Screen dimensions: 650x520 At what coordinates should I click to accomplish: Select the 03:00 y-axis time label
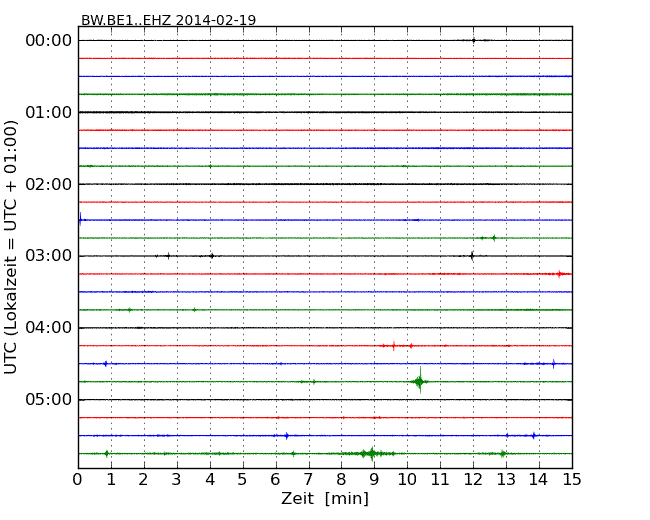click(x=49, y=256)
